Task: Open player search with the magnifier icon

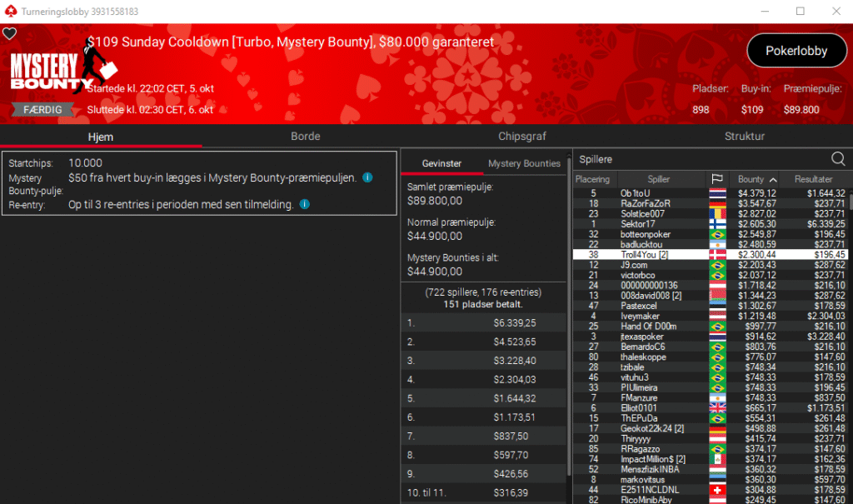Action: (x=837, y=158)
